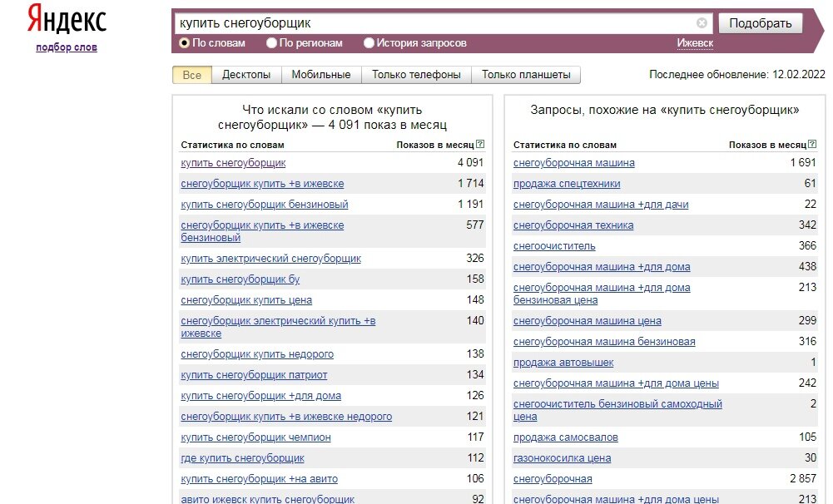Viewport: 833px width, 504px height.
Task: Open the авито ижевск купить снегоуборщик link
Action: (x=267, y=499)
